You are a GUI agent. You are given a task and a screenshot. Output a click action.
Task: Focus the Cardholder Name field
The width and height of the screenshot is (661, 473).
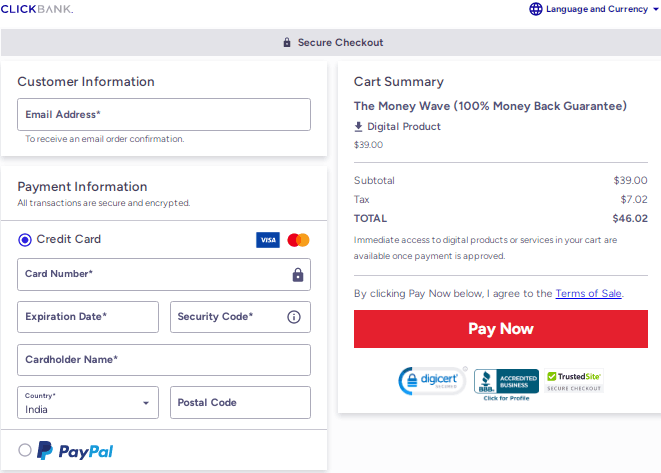point(164,360)
